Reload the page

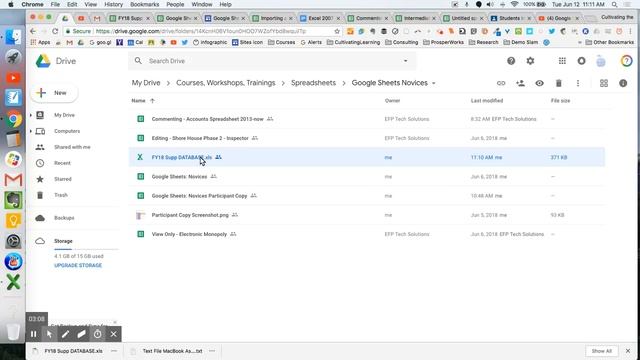pyautogui.click(x=55, y=31)
